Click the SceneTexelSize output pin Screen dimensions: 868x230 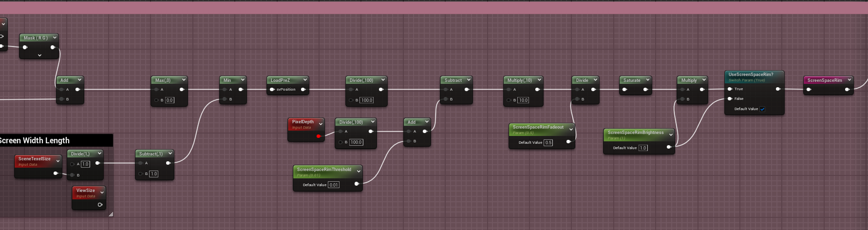coord(56,173)
